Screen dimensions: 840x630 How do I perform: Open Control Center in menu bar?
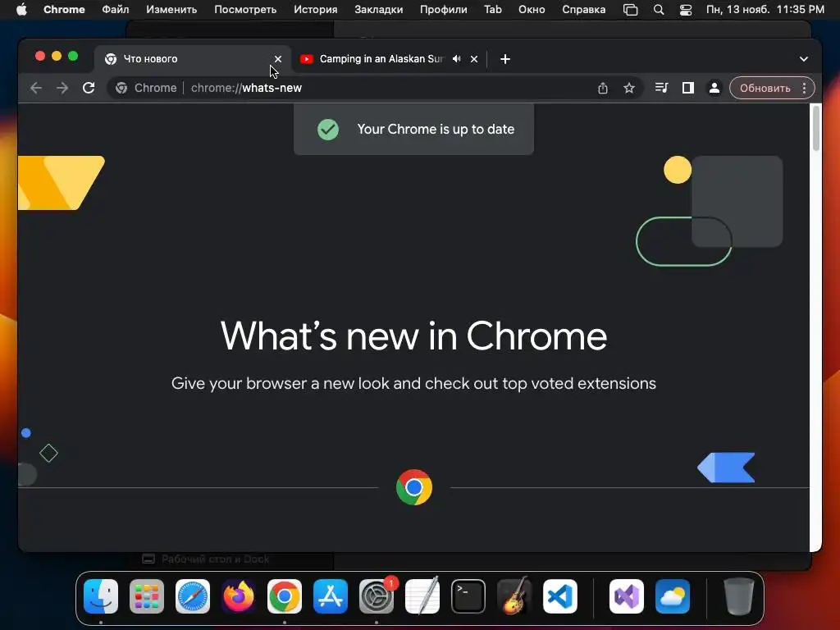686,10
